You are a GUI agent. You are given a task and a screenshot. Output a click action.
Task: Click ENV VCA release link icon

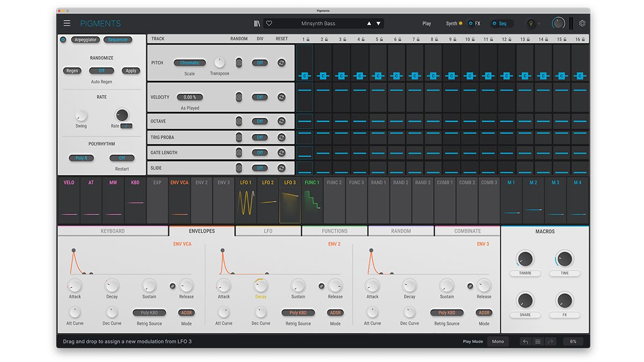click(173, 286)
